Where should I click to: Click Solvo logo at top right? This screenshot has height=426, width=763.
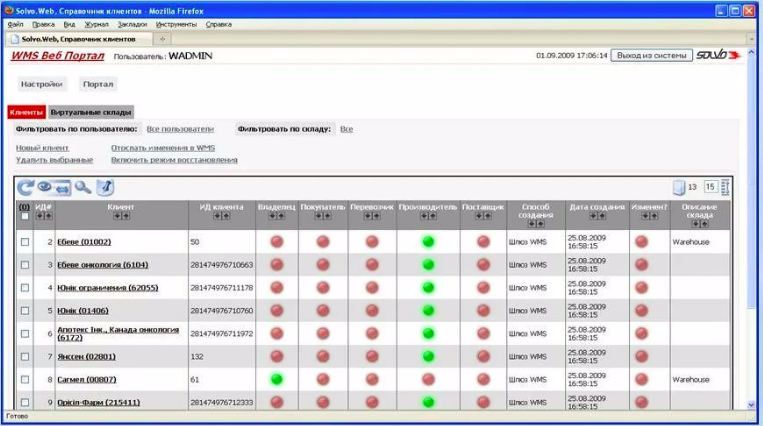(718, 55)
